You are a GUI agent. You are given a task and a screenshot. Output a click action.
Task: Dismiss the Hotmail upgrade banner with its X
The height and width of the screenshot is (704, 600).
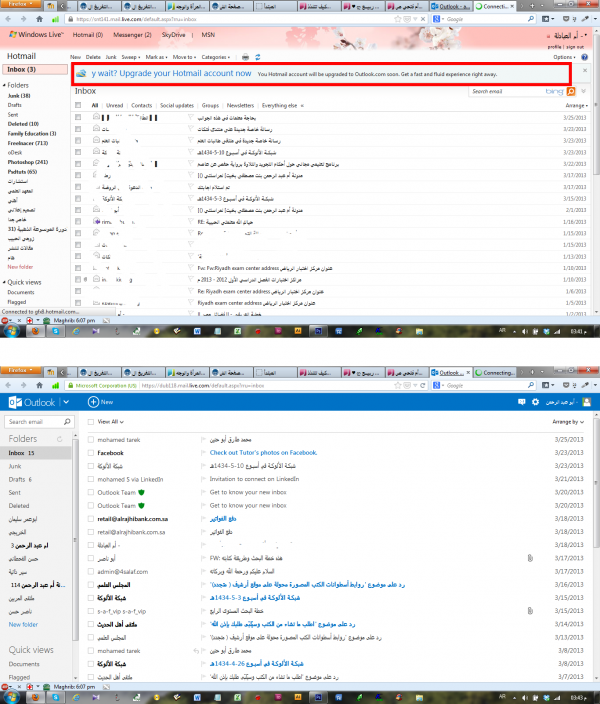585,70
